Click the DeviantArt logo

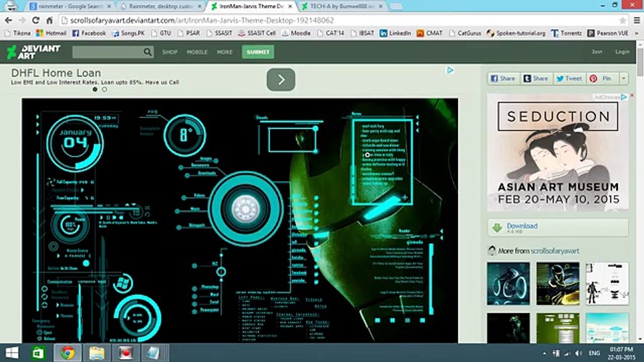point(33,52)
